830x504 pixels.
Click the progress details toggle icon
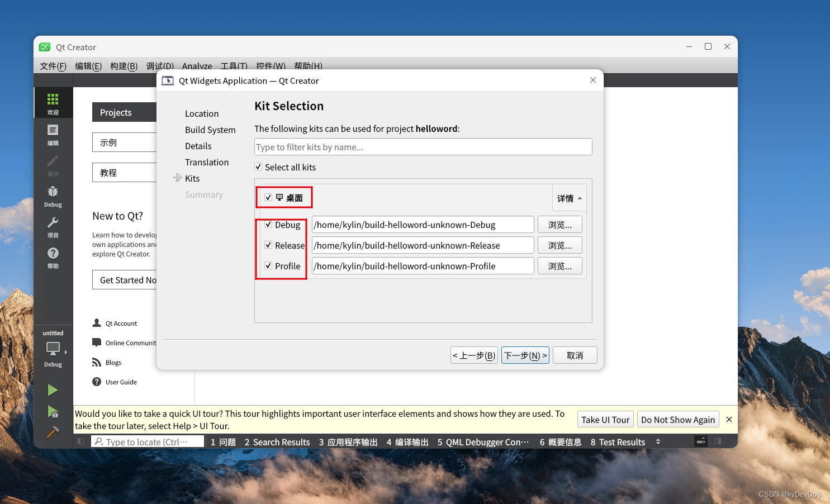pos(701,441)
